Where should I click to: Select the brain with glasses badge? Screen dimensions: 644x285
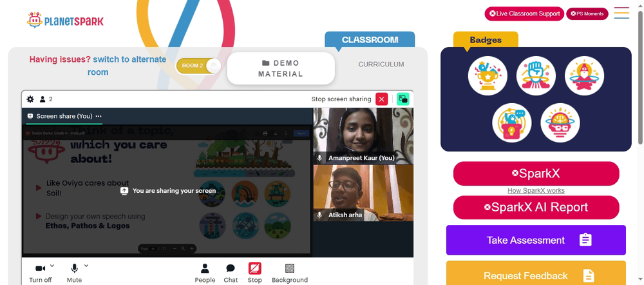pos(560,123)
